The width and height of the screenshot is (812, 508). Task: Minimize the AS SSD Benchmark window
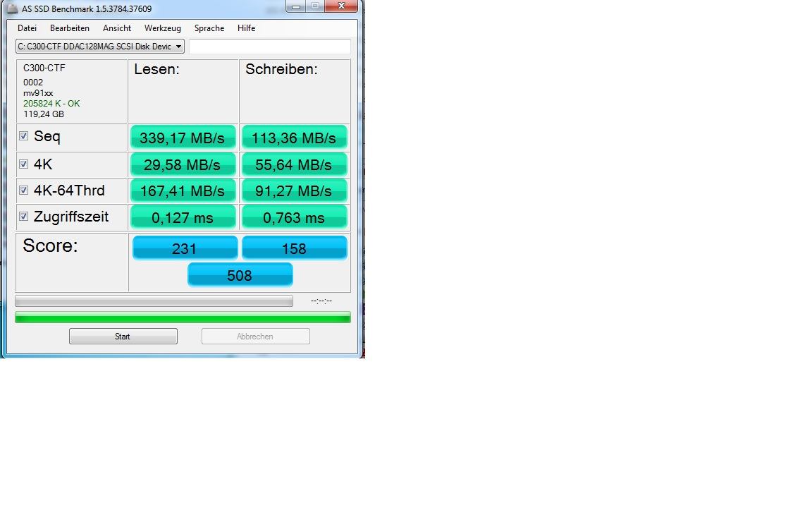click(x=296, y=6)
